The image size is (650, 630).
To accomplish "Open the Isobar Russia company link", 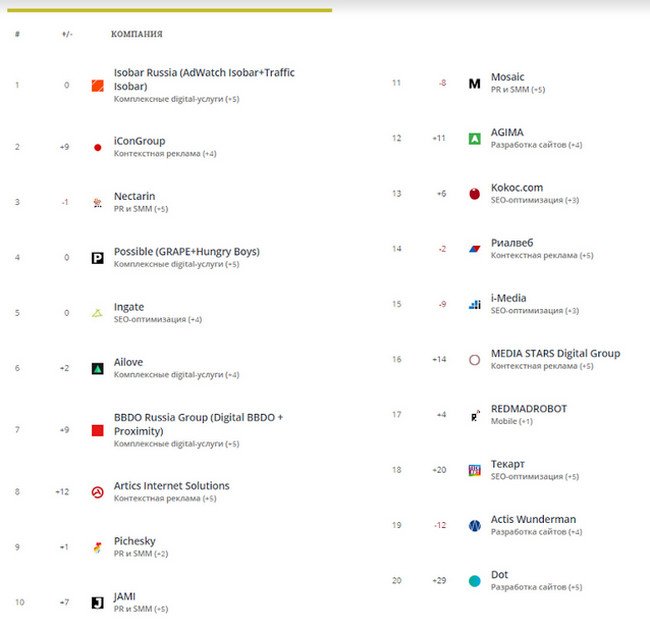I will [204, 79].
